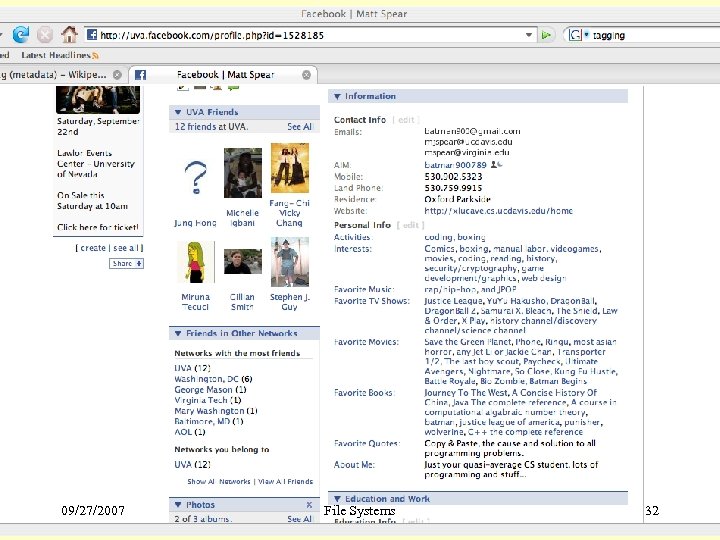Open the Latest Headlines bookmark
This screenshot has height=540, width=720.
pos(56,55)
